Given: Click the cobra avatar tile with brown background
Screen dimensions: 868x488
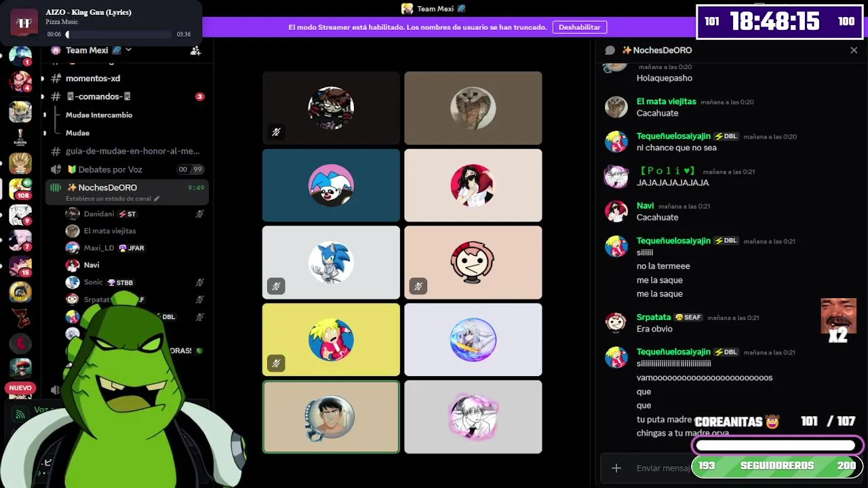Looking at the screenshot, I should coord(473,108).
